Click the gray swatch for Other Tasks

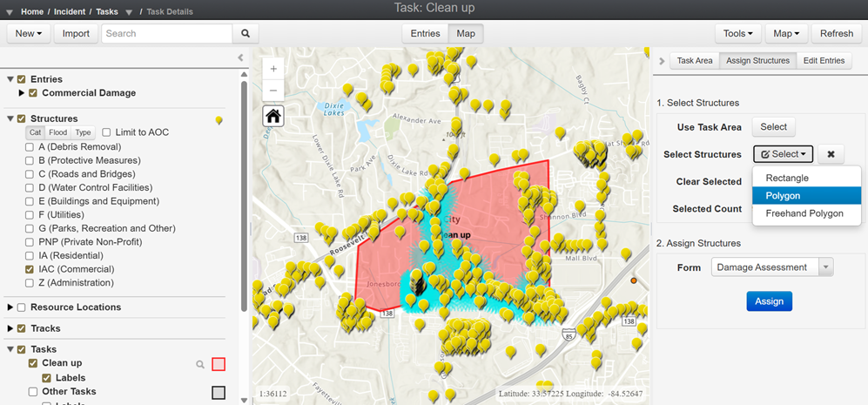219,393
